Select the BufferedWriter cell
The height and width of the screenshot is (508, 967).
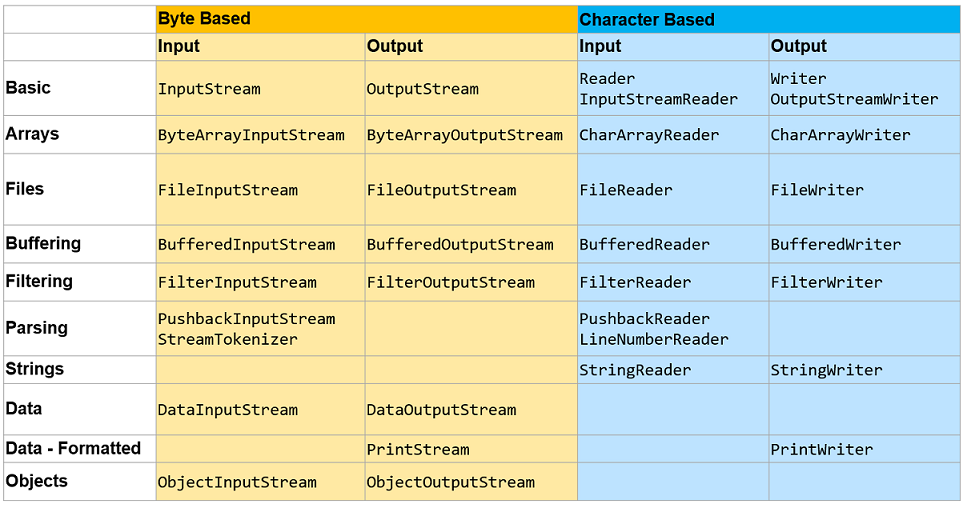(x=835, y=245)
